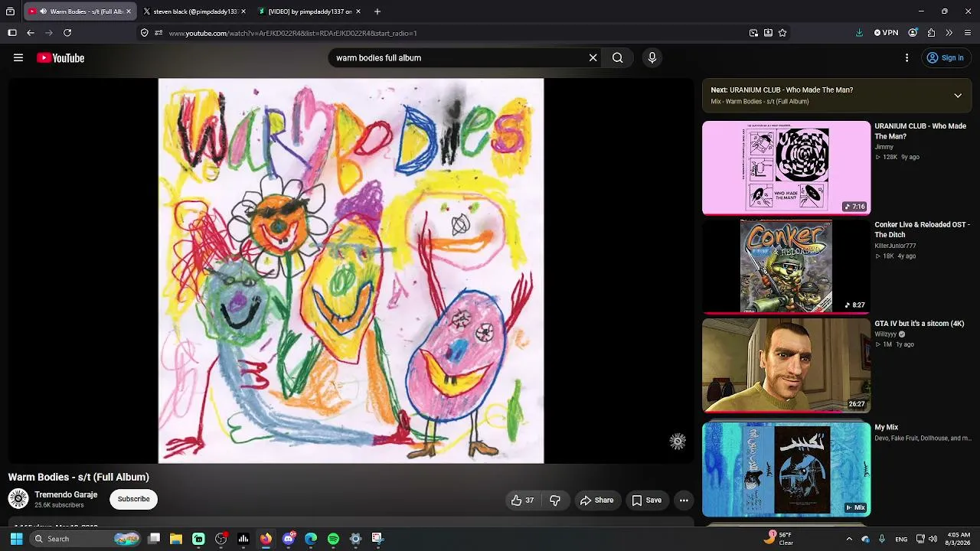980x551 pixels.
Task: Mute the playing Warm Bodies tab audio
Action: click(43, 11)
